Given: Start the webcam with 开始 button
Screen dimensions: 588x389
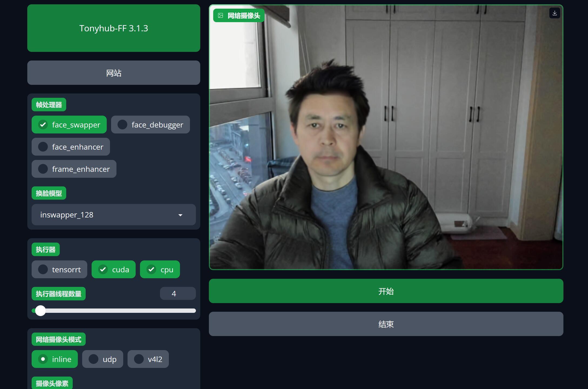Looking at the screenshot, I should 386,291.
